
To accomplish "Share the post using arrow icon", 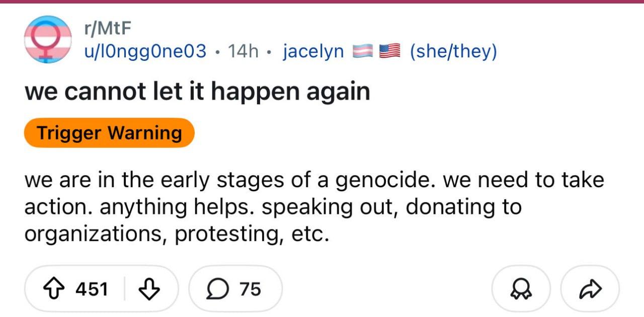I will (589, 289).
